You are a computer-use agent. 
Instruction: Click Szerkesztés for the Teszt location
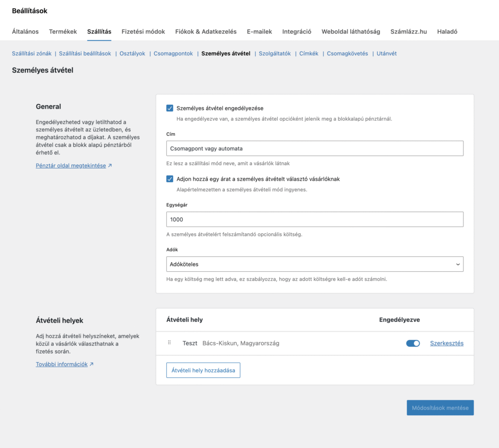click(446, 343)
